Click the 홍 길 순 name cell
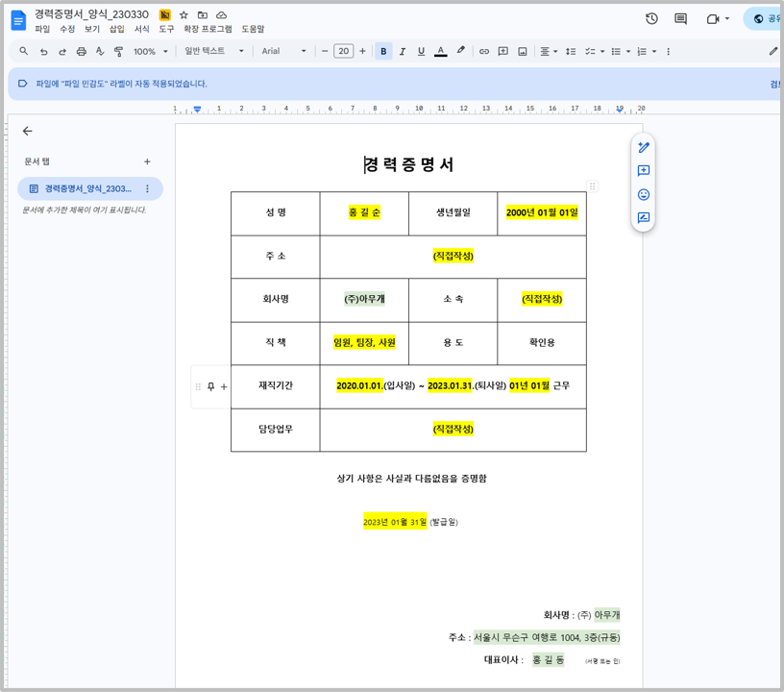This screenshot has height=692, width=784. click(x=364, y=212)
